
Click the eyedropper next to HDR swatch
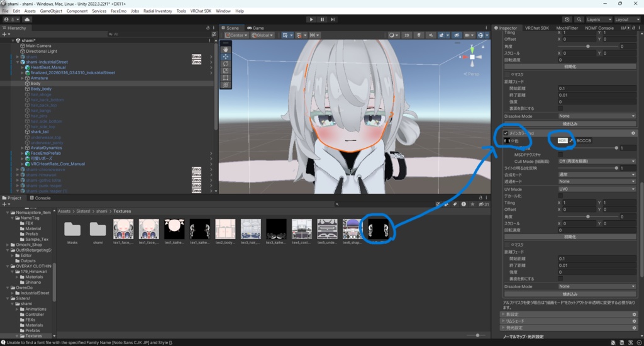coord(571,140)
